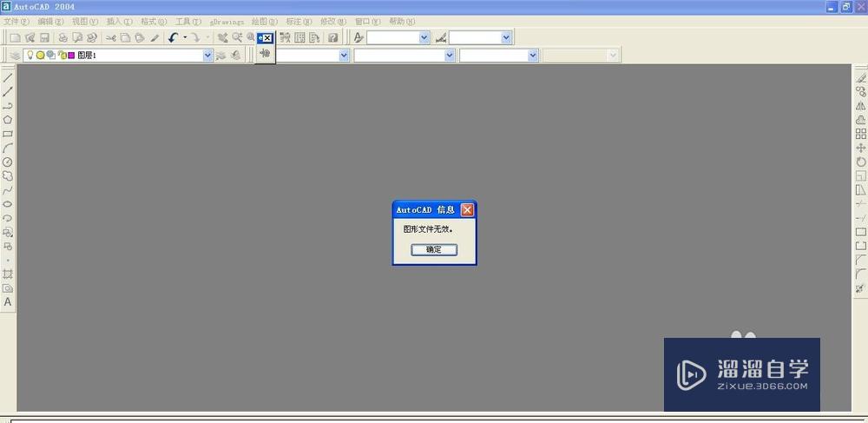868x423 pixels.
Task: Select the Move modify tool
Action: (861, 148)
